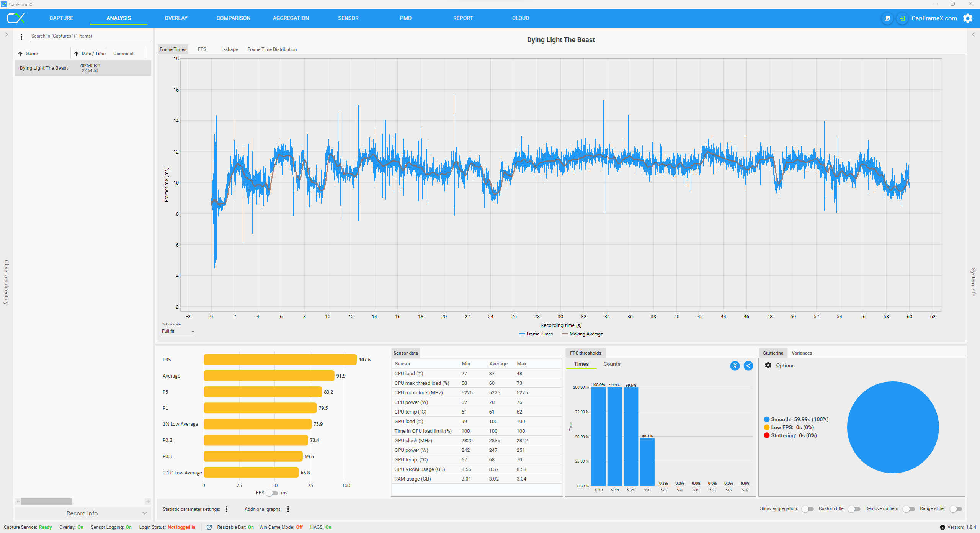
Task: Open the Y-Axis scale Full fit dropdown
Action: coord(178,332)
